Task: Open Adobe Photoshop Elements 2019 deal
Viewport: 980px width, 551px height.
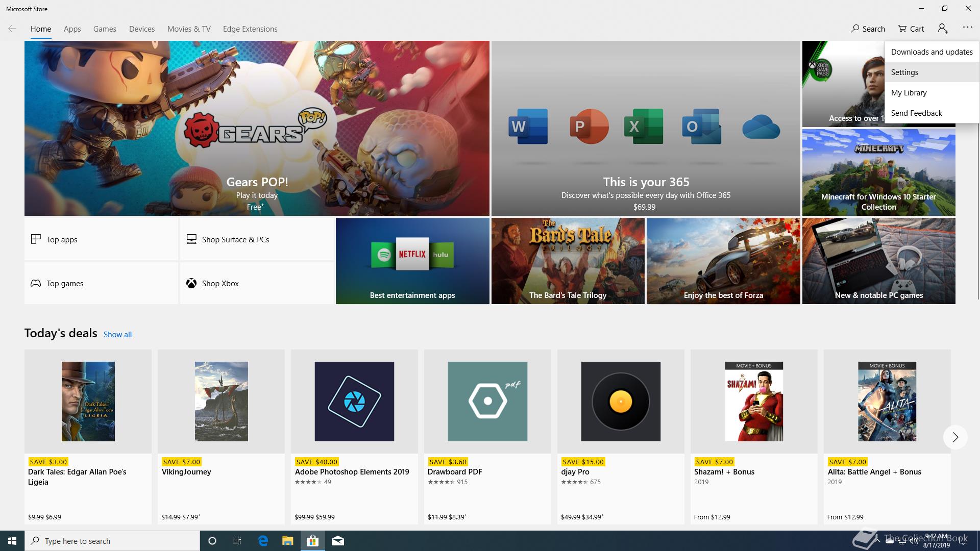Action: (x=354, y=437)
